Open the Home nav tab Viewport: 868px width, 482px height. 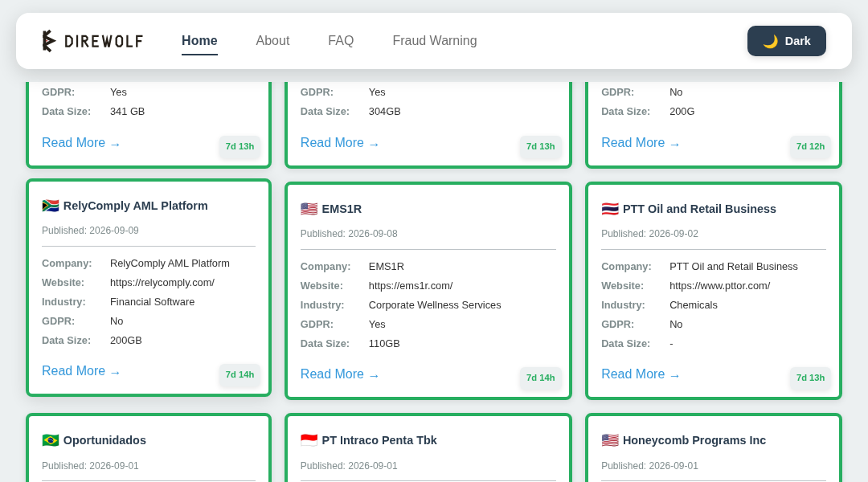(x=199, y=41)
